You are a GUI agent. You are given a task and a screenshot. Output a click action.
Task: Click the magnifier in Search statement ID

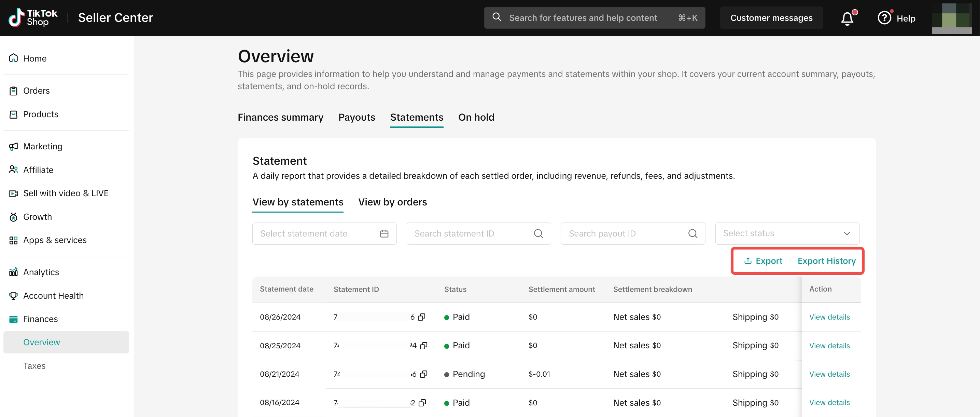click(538, 233)
